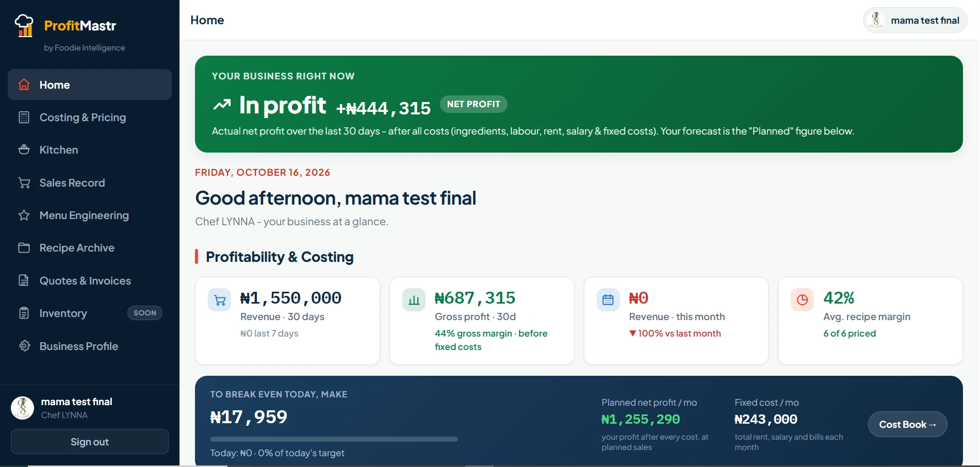The image size is (980, 467).
Task: Open Sales Record from the sidebar
Action: [90, 182]
